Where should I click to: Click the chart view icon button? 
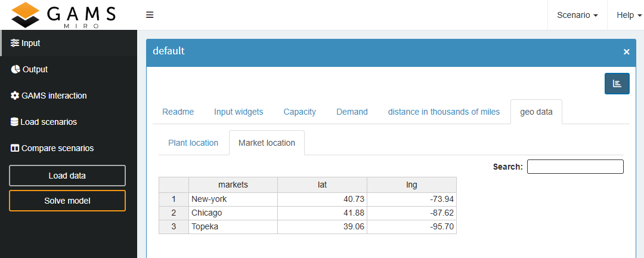[x=617, y=84]
